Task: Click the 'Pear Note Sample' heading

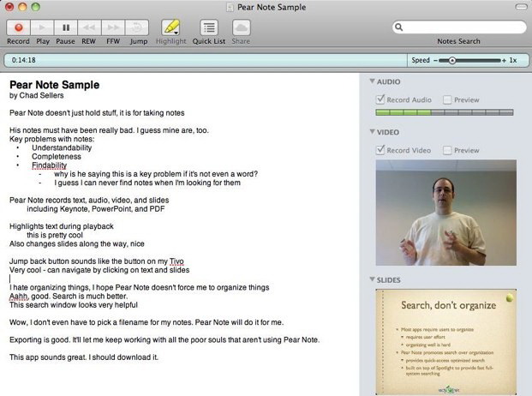Action: click(x=54, y=85)
